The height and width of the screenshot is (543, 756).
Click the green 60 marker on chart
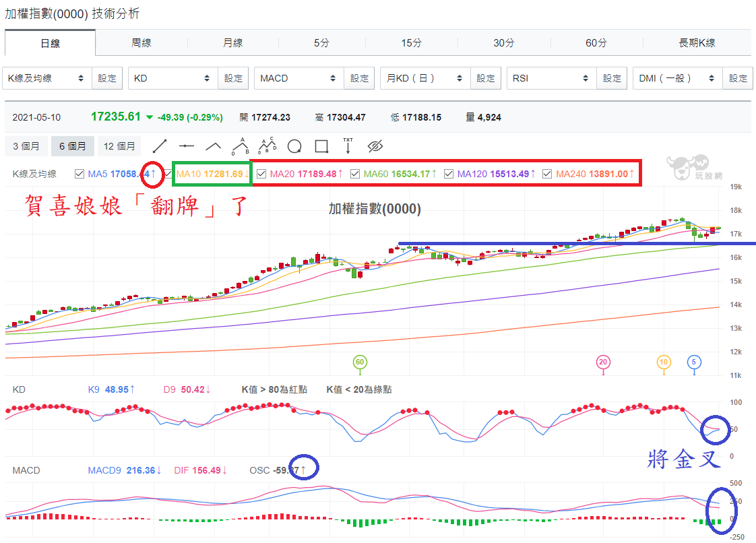(x=360, y=362)
